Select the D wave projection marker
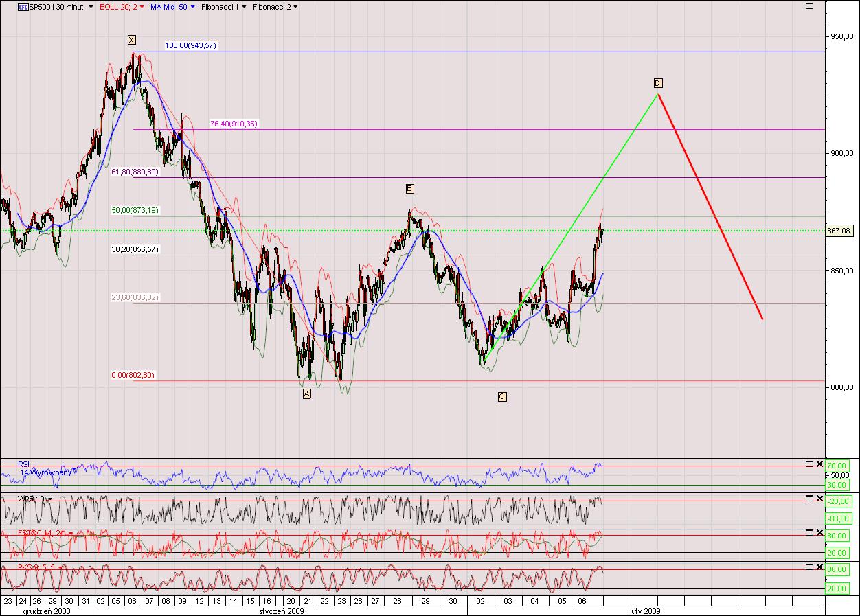This screenshot has width=860, height=616. click(657, 83)
